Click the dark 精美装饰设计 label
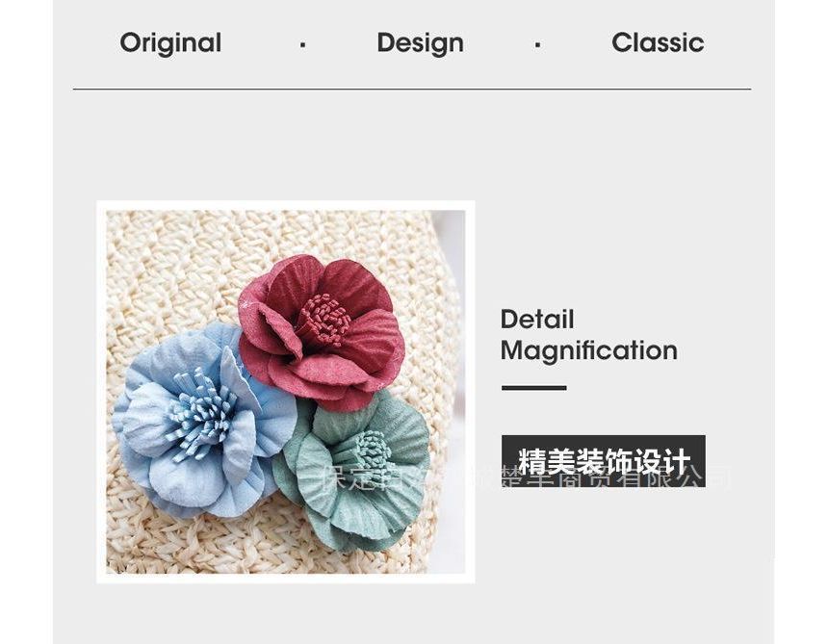The height and width of the screenshot is (644, 828). tap(604, 461)
